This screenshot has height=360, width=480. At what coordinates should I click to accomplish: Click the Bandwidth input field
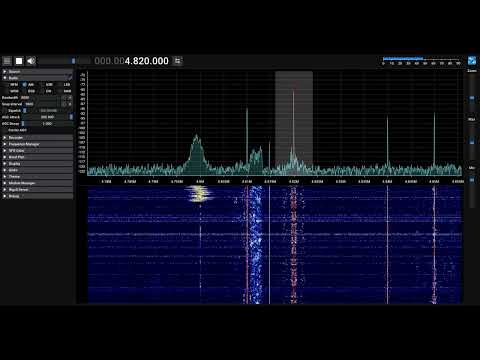(x=41, y=98)
